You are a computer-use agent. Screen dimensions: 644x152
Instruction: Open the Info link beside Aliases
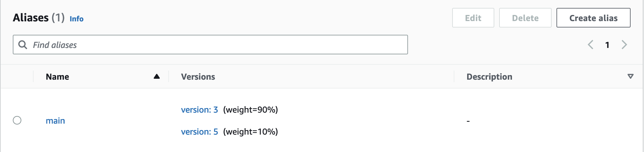click(x=77, y=19)
